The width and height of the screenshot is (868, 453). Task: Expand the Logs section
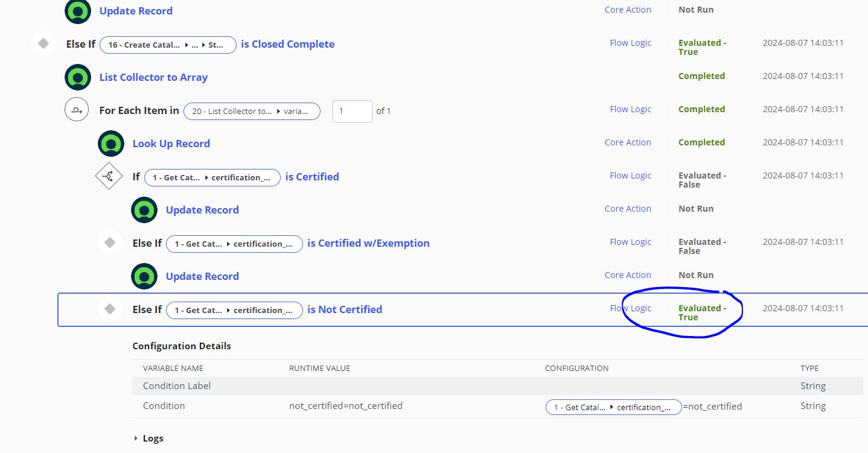148,439
